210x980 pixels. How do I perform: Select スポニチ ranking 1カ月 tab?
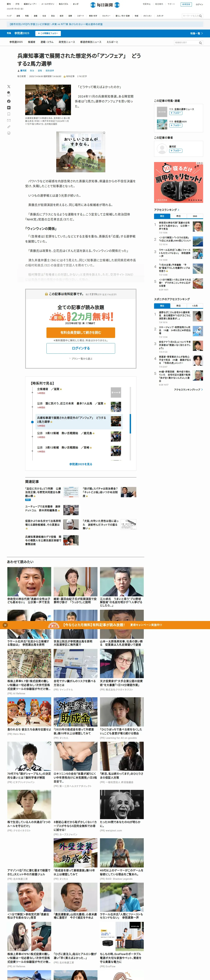click(x=195, y=306)
